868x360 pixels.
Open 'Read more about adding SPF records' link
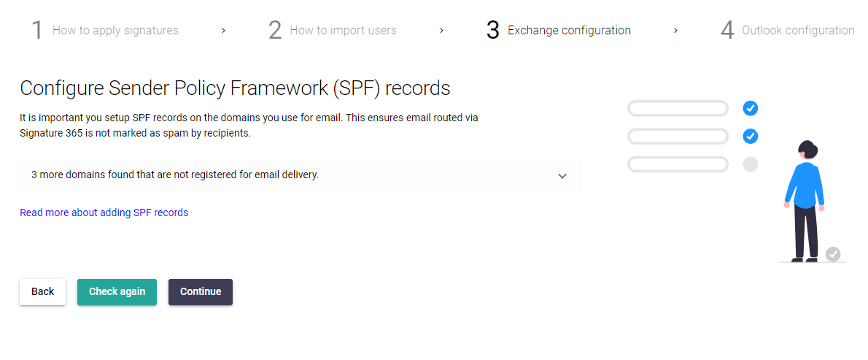click(104, 212)
